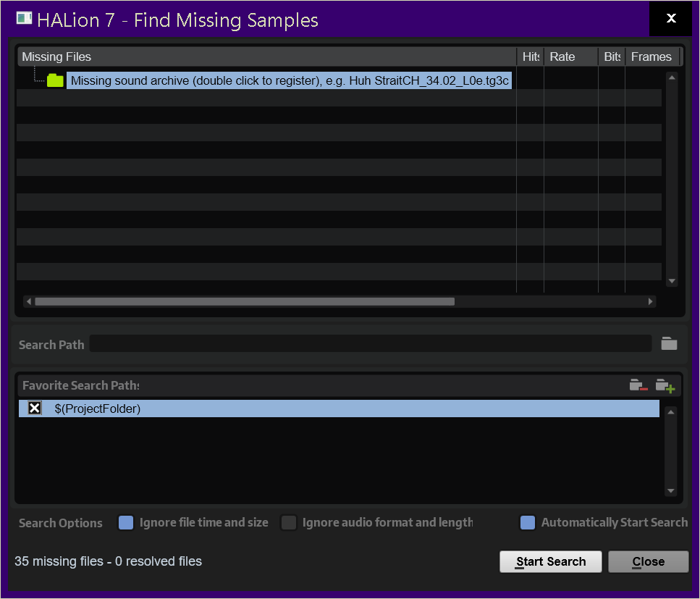The width and height of the screenshot is (700, 599).
Task: Click the Hits column header
Action: coord(531,56)
